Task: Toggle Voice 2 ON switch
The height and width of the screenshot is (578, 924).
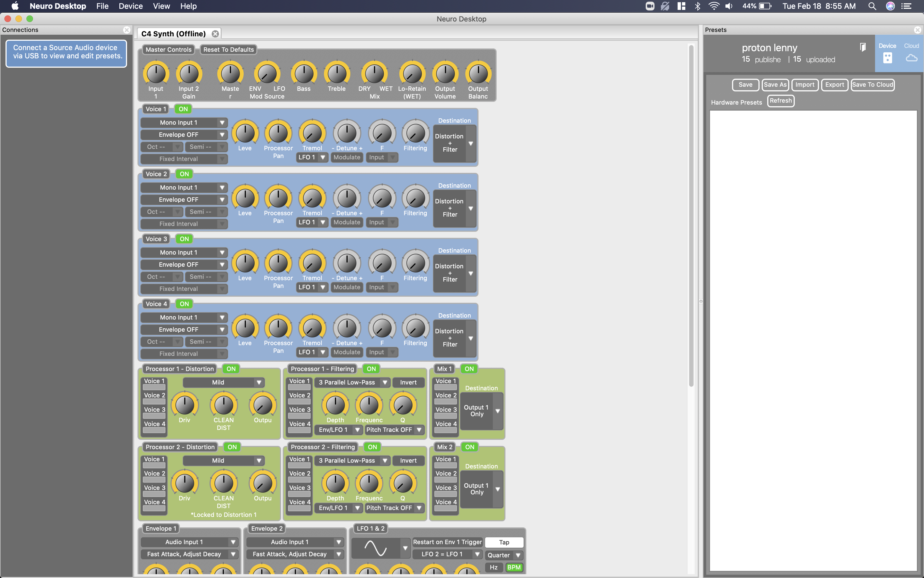Action: pos(185,174)
